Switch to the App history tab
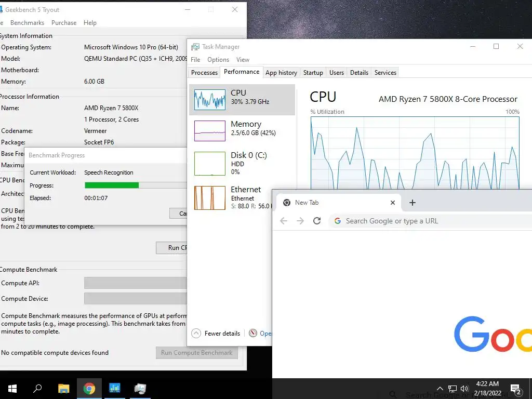Viewport: 532px width, 399px height. point(281,73)
